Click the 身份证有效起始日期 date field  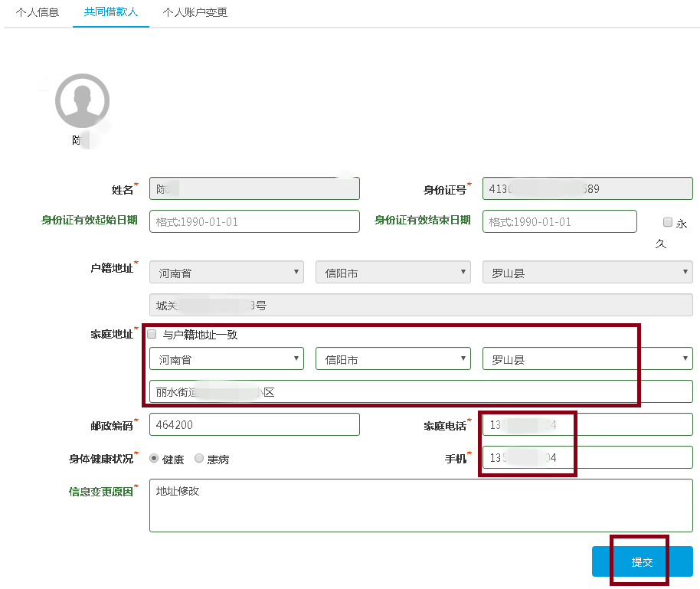[254, 221]
